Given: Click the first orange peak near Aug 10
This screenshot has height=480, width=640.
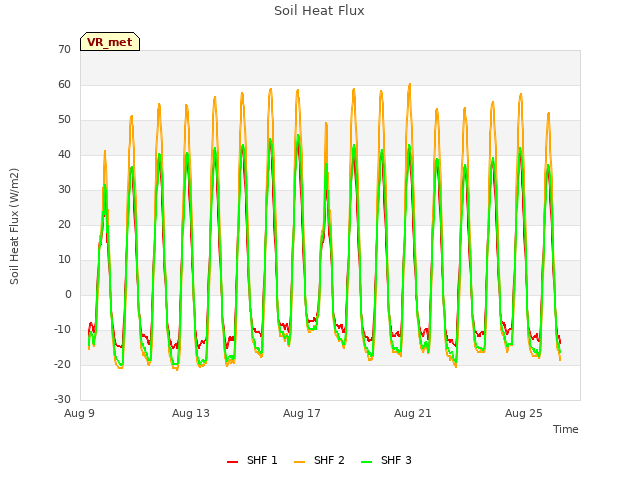Looking at the screenshot, I should pos(105,151).
